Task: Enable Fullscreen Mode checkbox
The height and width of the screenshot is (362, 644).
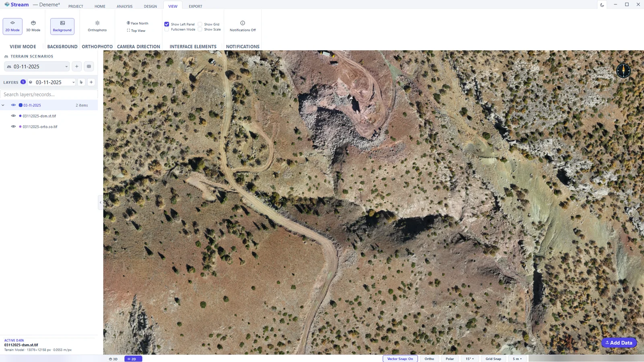Action: tap(167, 29)
